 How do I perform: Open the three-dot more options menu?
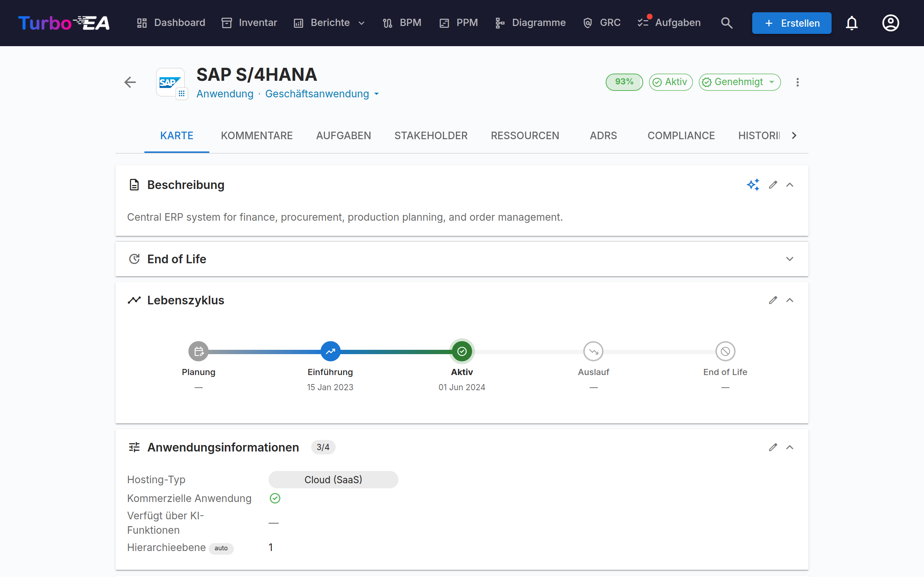click(797, 82)
